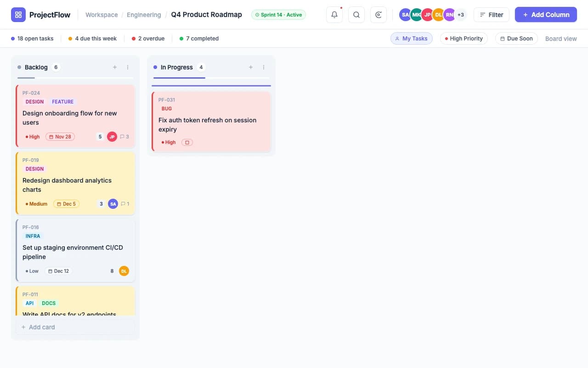Open comments on the onboarding flow card

pyautogui.click(x=124, y=137)
